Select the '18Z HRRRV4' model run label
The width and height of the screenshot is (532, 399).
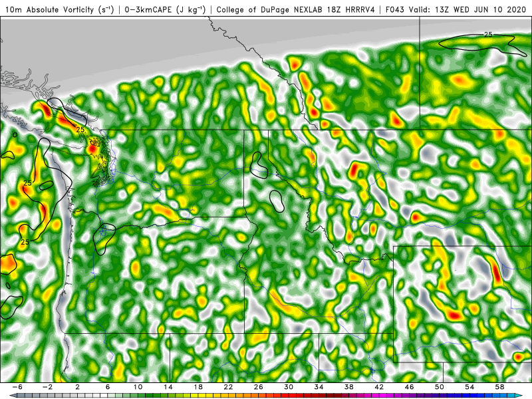[x=351, y=10]
